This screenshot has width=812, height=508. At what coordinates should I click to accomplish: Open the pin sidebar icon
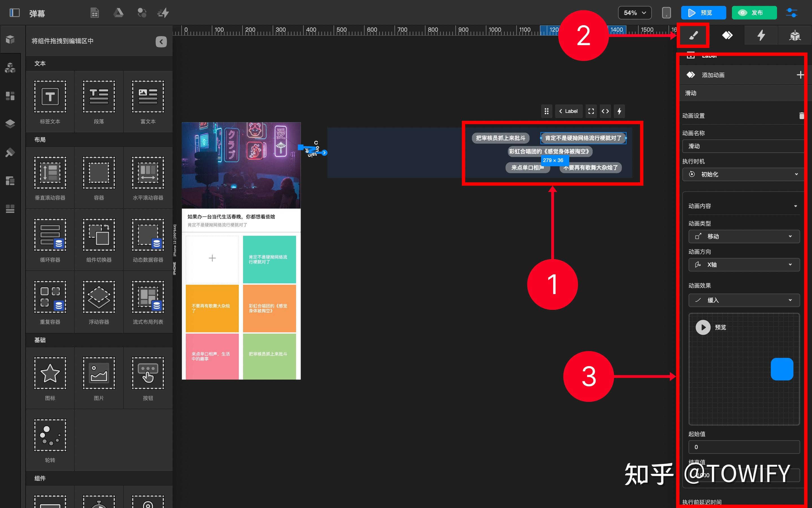[10, 152]
